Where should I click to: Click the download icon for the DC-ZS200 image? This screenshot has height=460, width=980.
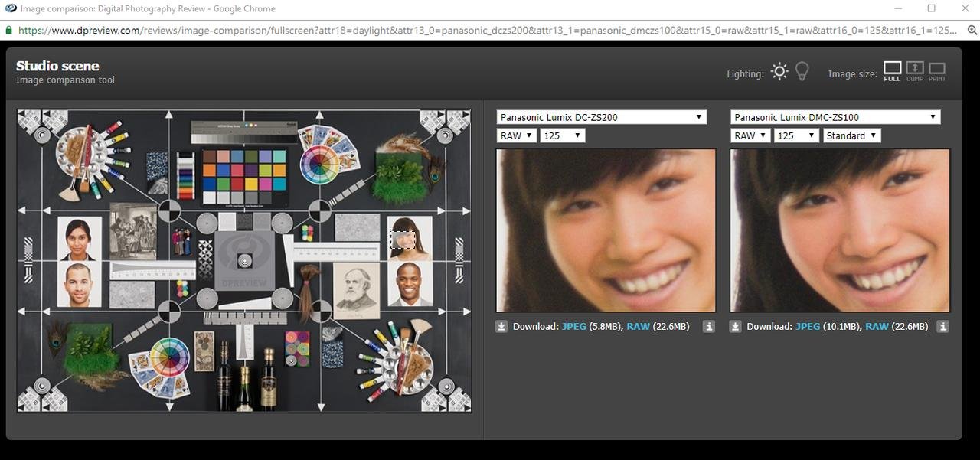501,326
